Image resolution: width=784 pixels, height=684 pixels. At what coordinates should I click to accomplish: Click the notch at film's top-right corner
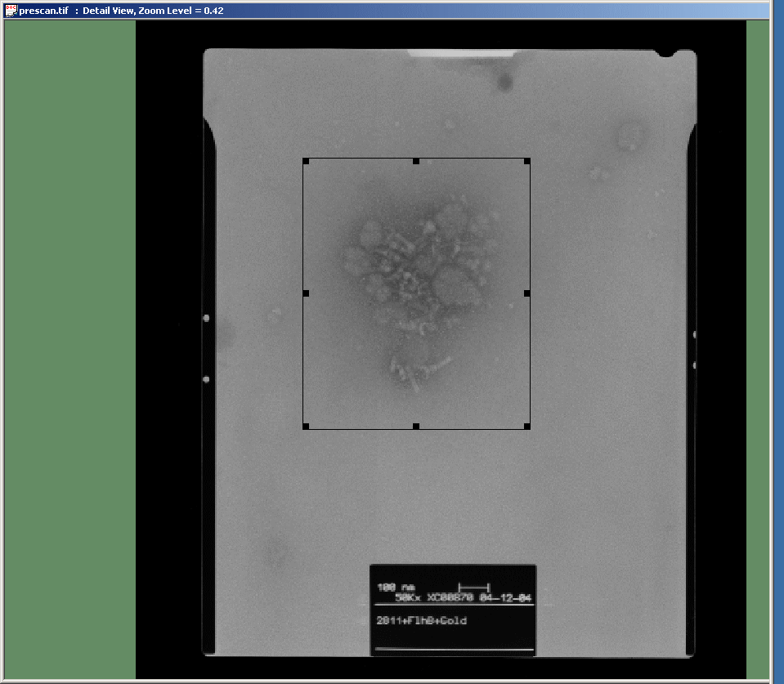pos(669,53)
